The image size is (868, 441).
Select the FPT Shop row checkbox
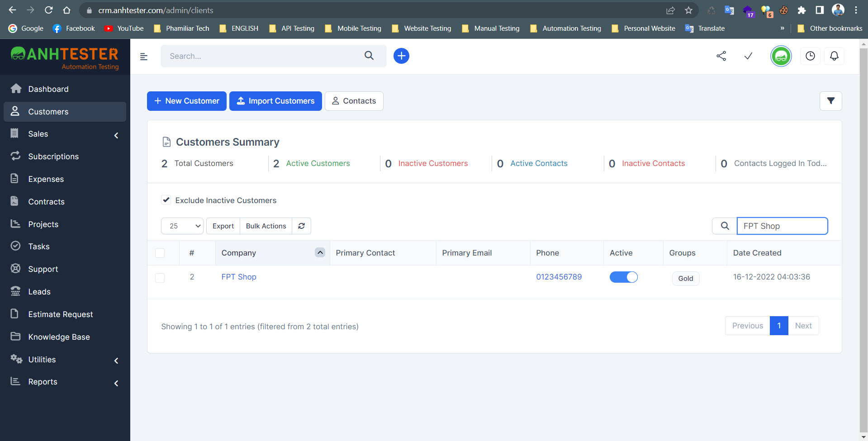160,277
